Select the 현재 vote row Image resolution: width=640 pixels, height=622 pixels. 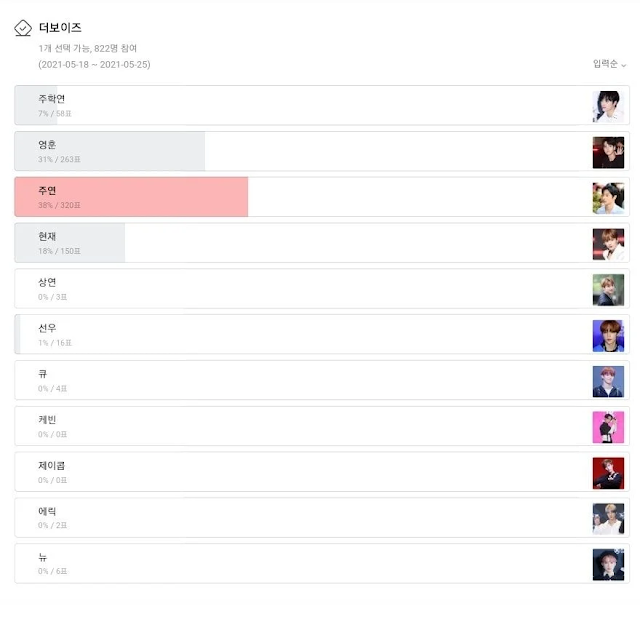[x=322, y=242]
